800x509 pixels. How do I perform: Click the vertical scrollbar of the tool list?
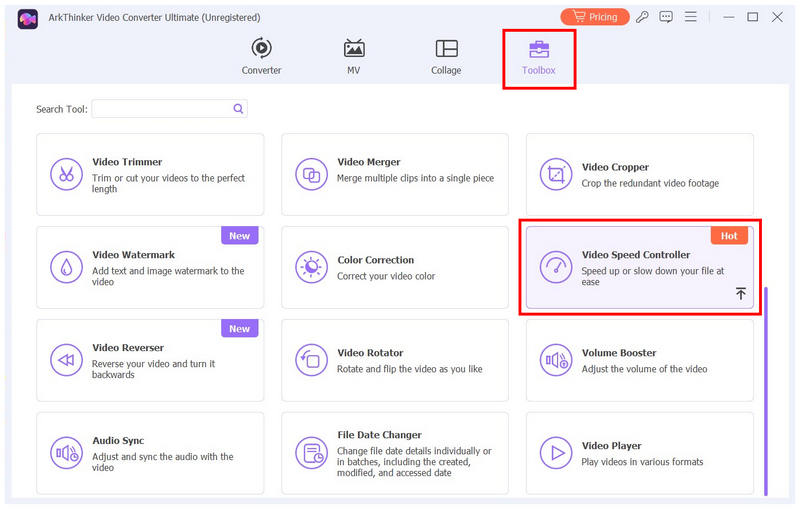coord(766,391)
